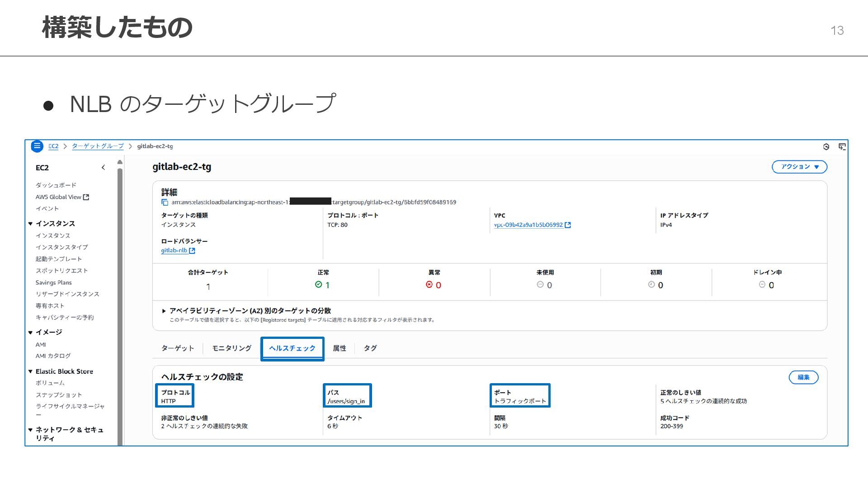
Task: Click the AWS Global View external link icon
Action: pos(86,197)
